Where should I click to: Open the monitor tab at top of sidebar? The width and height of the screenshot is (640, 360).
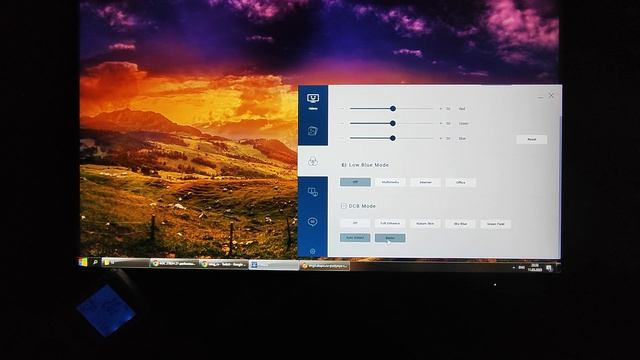coord(313,101)
